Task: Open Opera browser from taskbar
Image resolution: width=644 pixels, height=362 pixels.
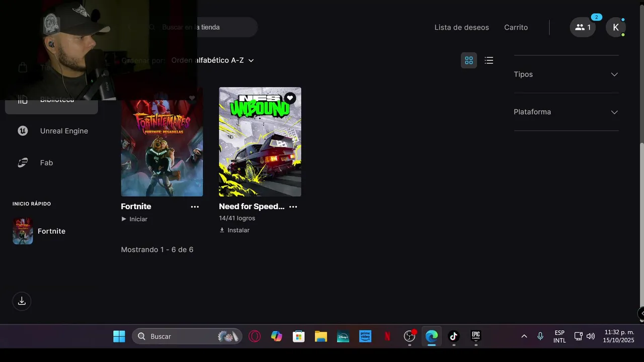Action: pos(255,336)
